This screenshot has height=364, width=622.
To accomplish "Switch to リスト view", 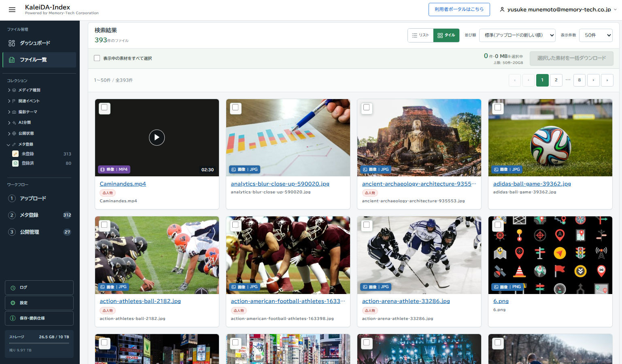I will point(420,35).
